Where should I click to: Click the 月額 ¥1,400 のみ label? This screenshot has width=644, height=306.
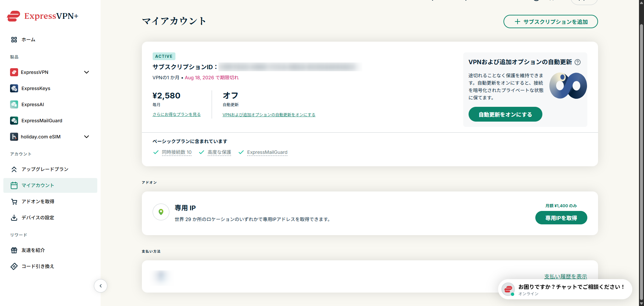point(561,206)
